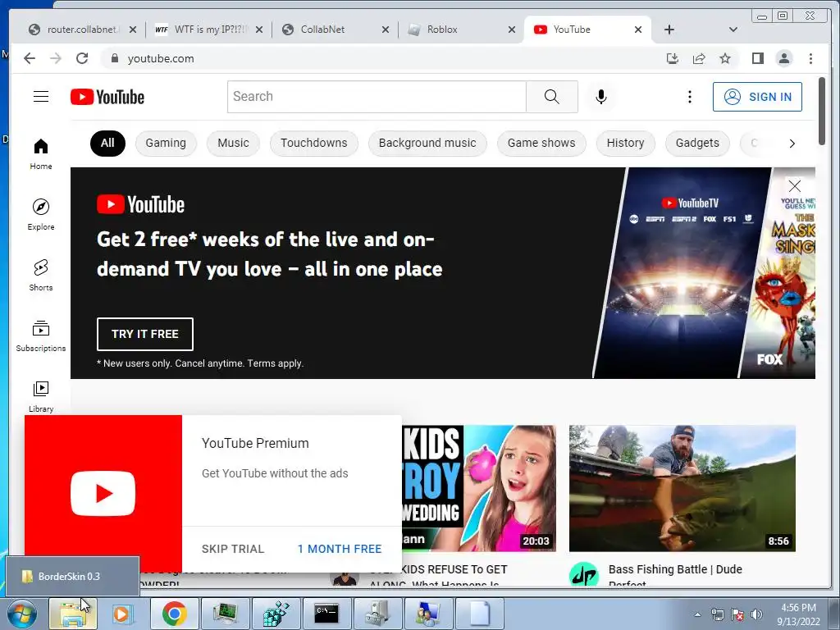Screen dimensions: 840x630
Task: Select the Touchdowns category chip
Action: (314, 143)
